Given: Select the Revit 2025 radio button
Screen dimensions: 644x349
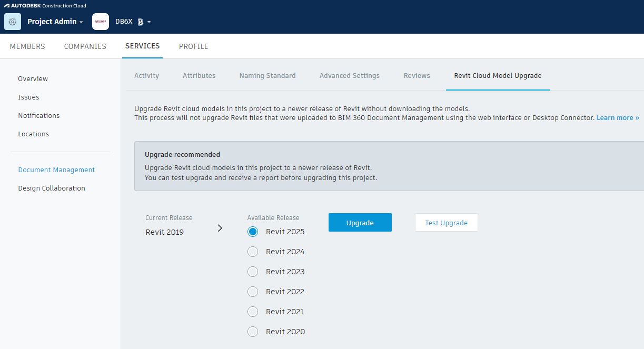Looking at the screenshot, I should pos(253,232).
